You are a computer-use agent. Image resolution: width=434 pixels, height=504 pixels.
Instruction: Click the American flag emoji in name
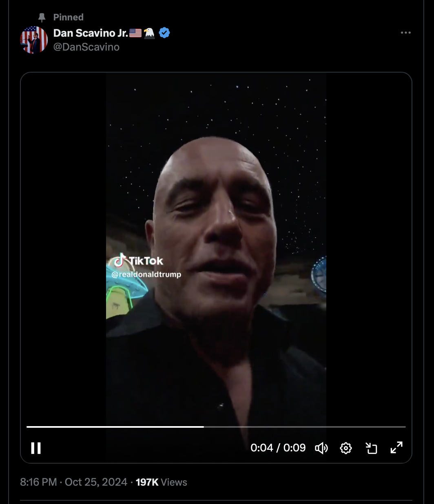135,33
